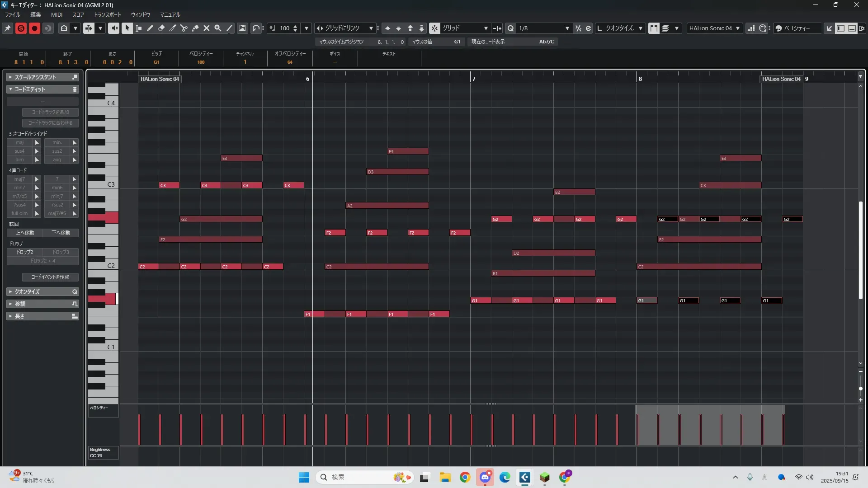
Task: Click the ドロップ2 button
Action: (x=25, y=252)
